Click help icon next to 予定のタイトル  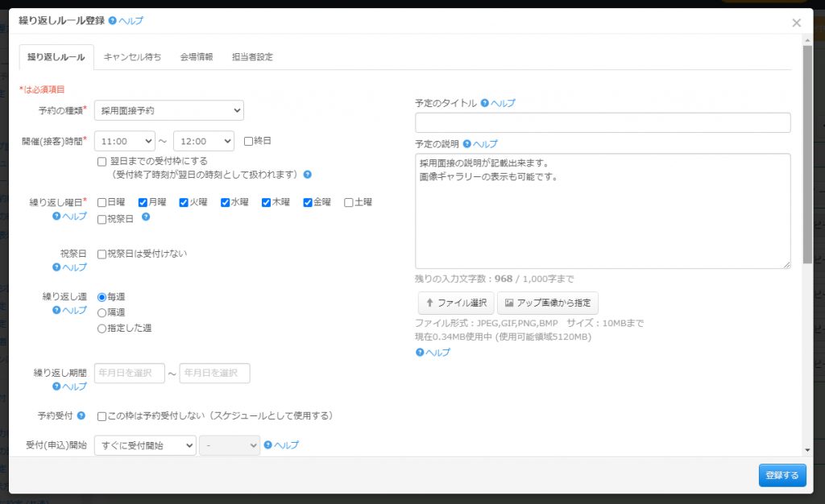(485, 103)
